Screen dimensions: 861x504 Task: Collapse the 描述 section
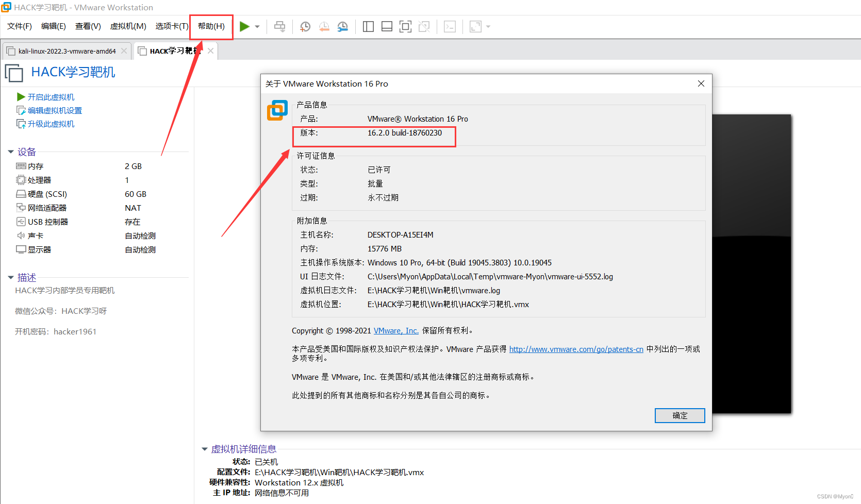pos(11,278)
